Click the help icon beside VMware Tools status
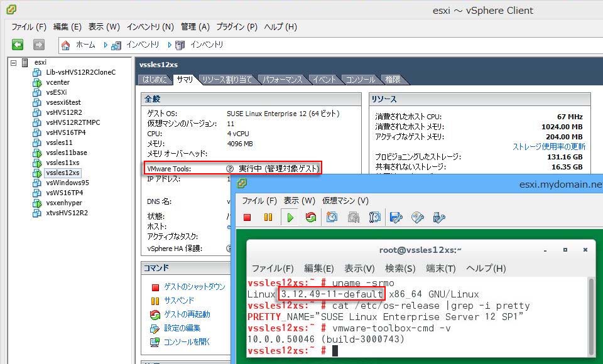Viewport: 603px width, 364px height. click(230, 169)
